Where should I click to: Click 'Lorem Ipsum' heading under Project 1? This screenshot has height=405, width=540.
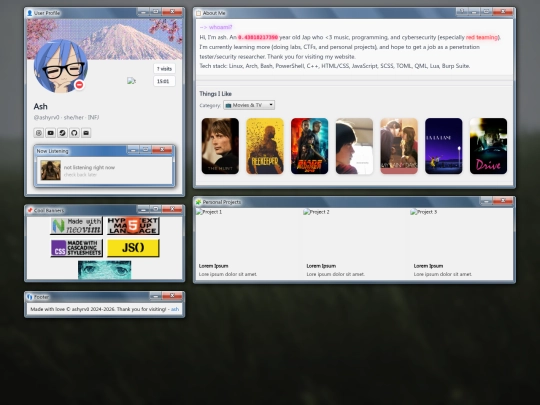(214, 266)
